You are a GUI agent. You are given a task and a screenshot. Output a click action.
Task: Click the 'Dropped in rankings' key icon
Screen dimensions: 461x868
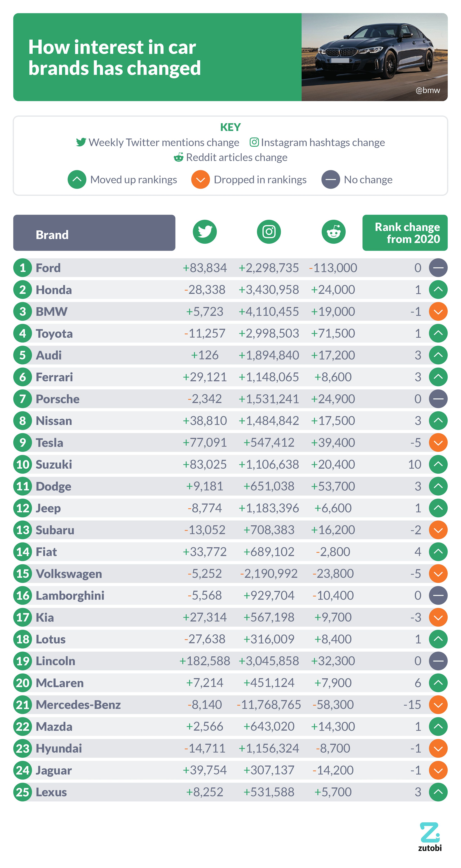tap(200, 180)
